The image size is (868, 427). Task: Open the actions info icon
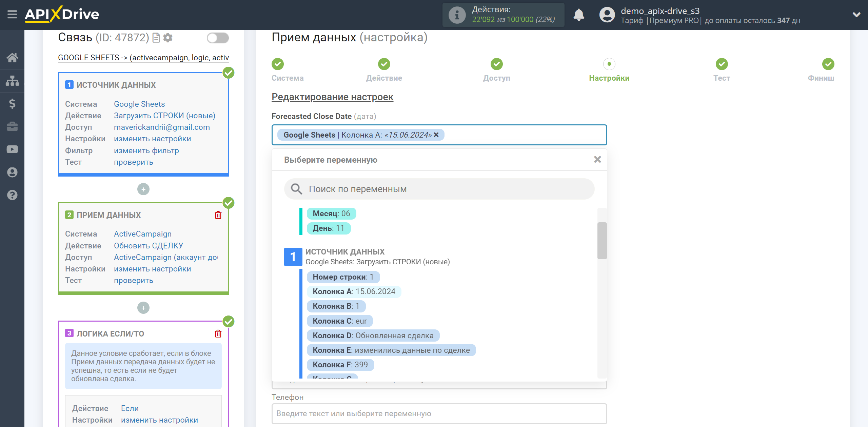(x=457, y=15)
